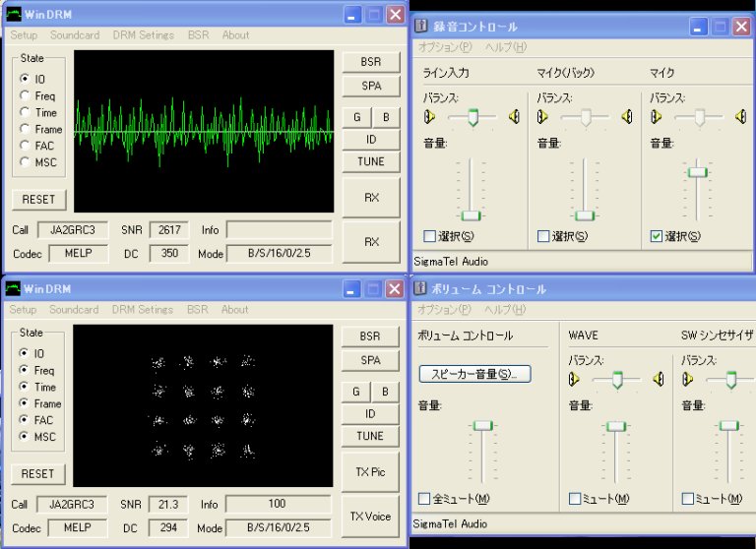Click master volume slider thumb in volume control

(x=482, y=426)
